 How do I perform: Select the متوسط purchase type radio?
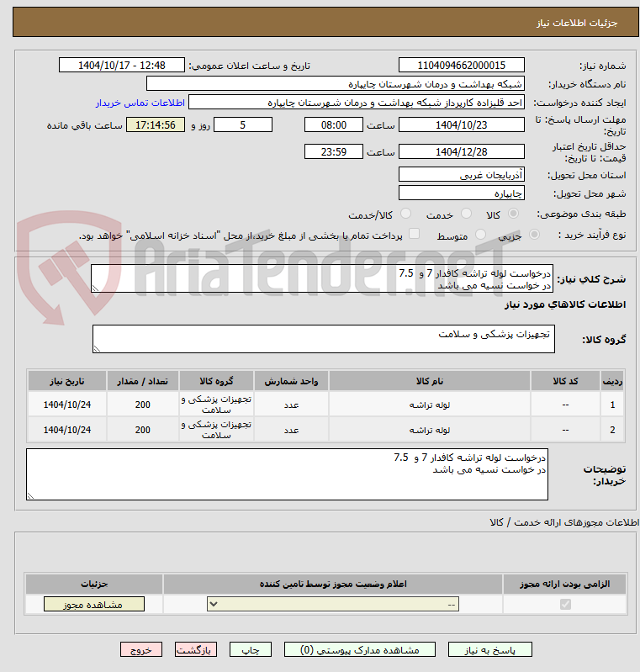point(480,235)
